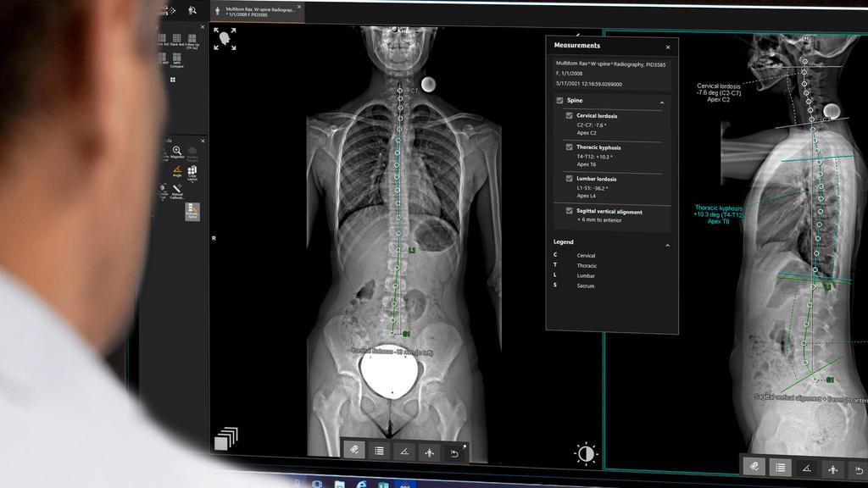Click the Sacrum legend entry

coord(585,286)
